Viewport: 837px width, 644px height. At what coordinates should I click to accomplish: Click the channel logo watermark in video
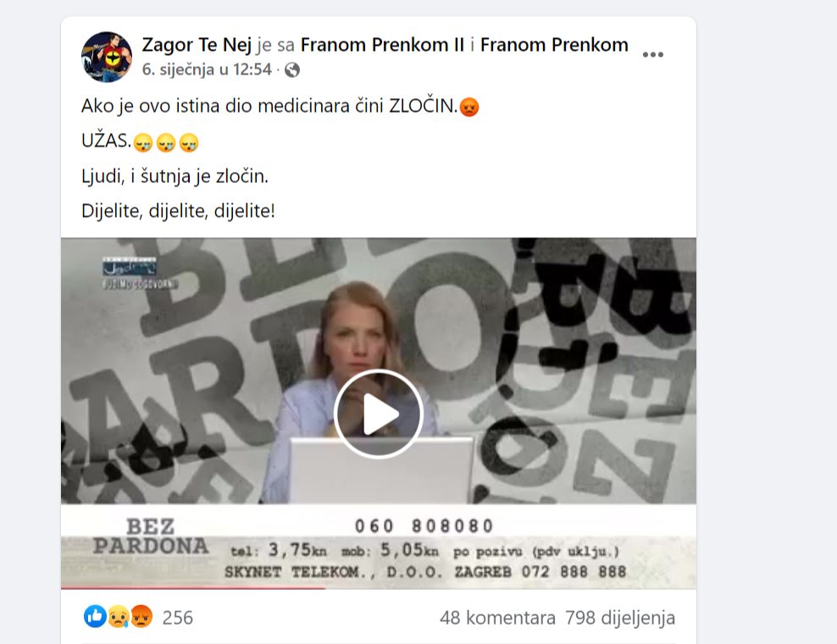click(x=140, y=273)
